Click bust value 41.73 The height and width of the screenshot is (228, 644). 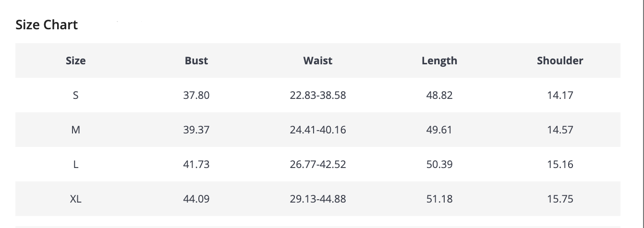tap(196, 164)
